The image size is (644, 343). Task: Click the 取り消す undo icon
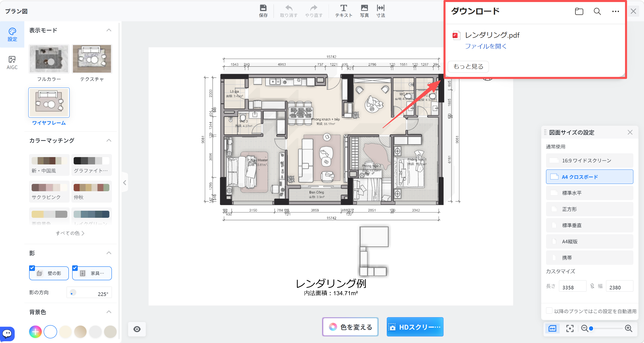[x=289, y=11]
